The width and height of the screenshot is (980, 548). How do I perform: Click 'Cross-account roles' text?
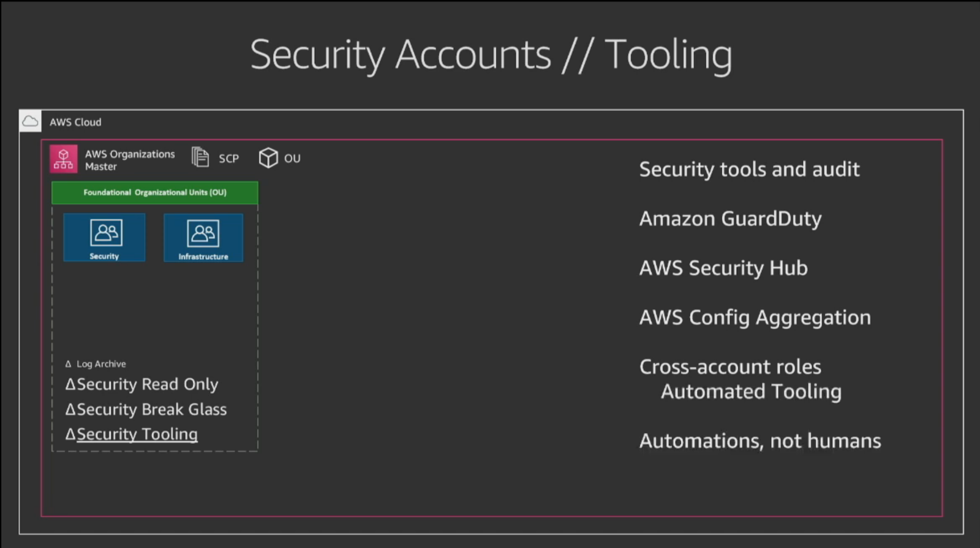point(730,367)
